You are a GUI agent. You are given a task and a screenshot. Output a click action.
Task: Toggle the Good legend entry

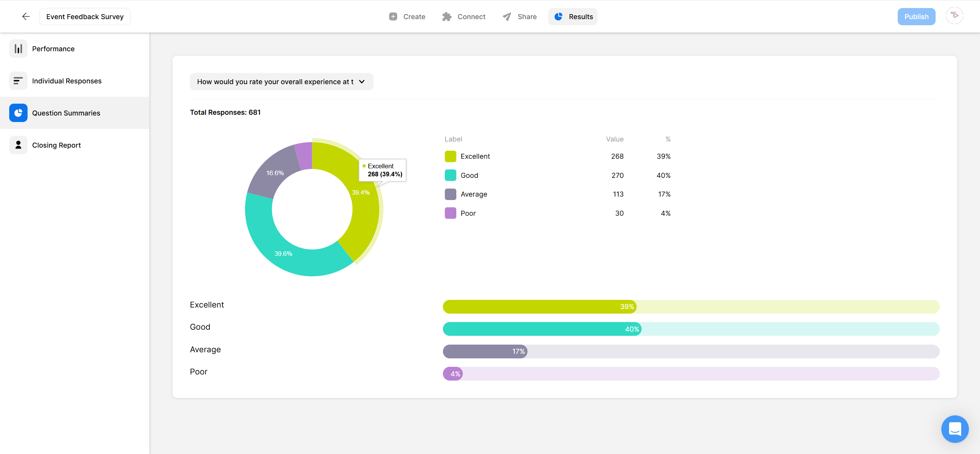[469, 175]
